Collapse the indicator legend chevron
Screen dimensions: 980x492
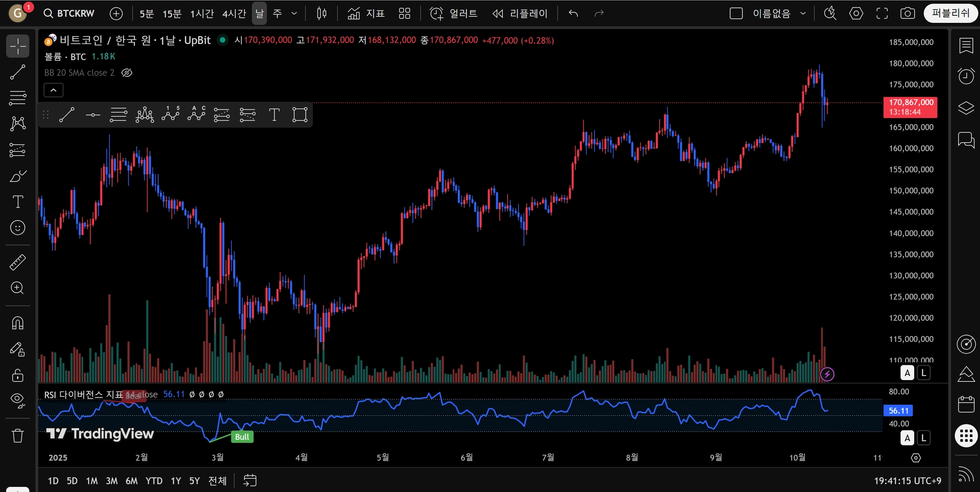54,90
